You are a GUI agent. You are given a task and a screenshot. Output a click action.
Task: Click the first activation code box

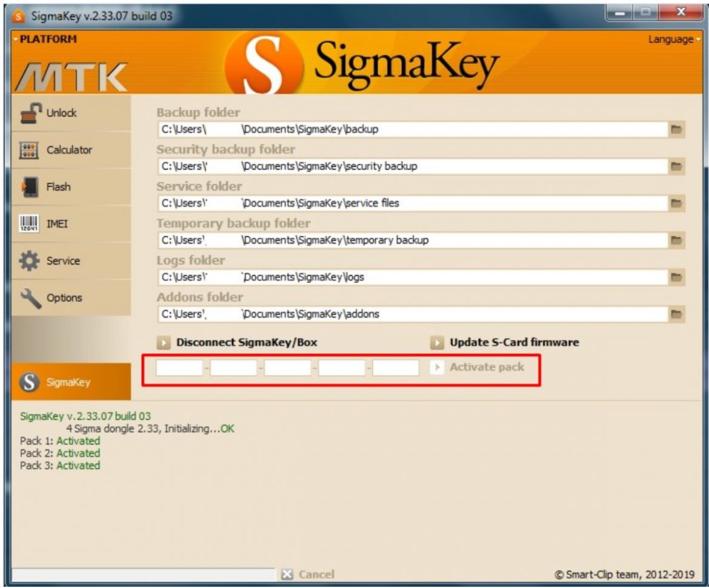(x=179, y=367)
